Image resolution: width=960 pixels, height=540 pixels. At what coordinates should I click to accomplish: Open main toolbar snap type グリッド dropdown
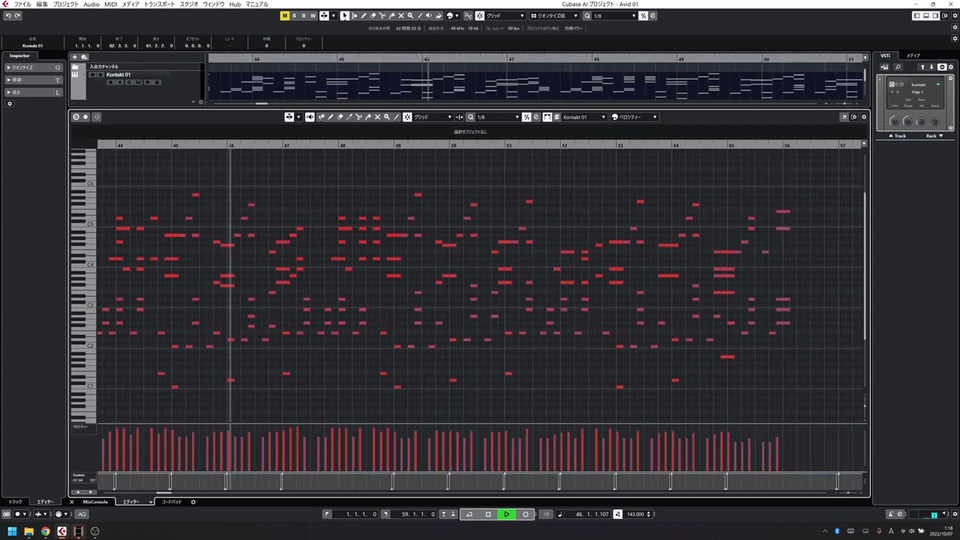click(x=505, y=15)
